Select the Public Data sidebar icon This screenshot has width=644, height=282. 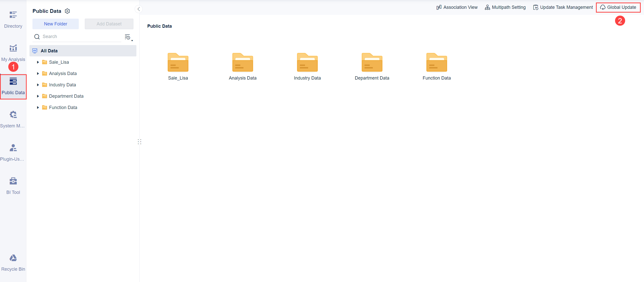click(13, 86)
